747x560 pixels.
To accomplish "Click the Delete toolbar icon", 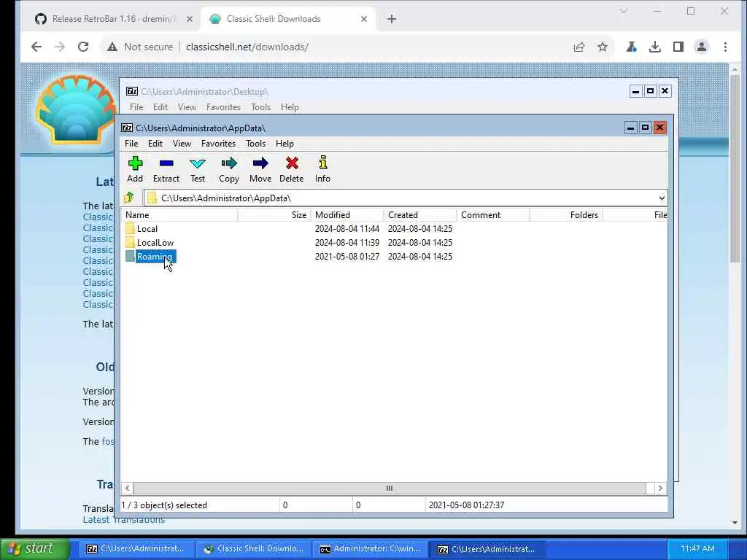I will pos(292,164).
